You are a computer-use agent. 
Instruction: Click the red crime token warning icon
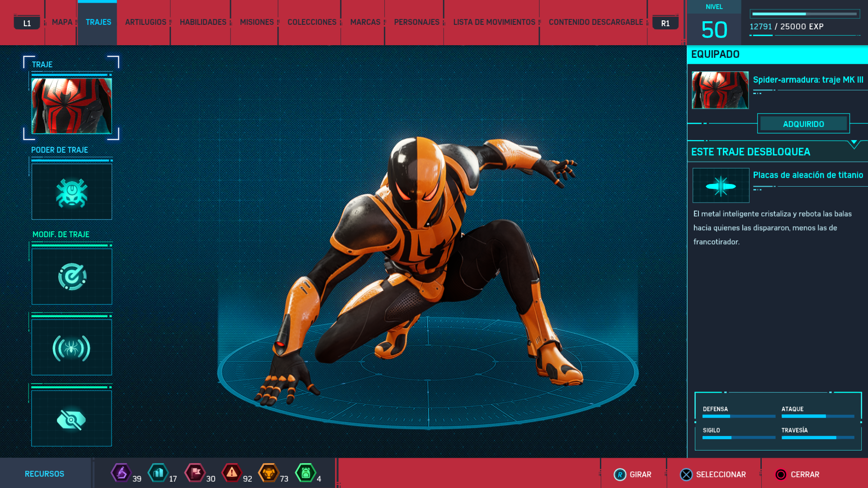pyautogui.click(x=232, y=473)
